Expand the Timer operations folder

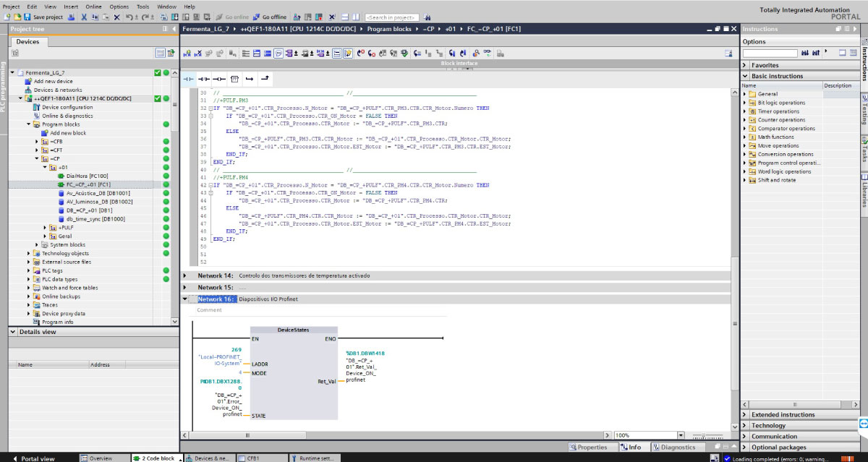pos(745,111)
